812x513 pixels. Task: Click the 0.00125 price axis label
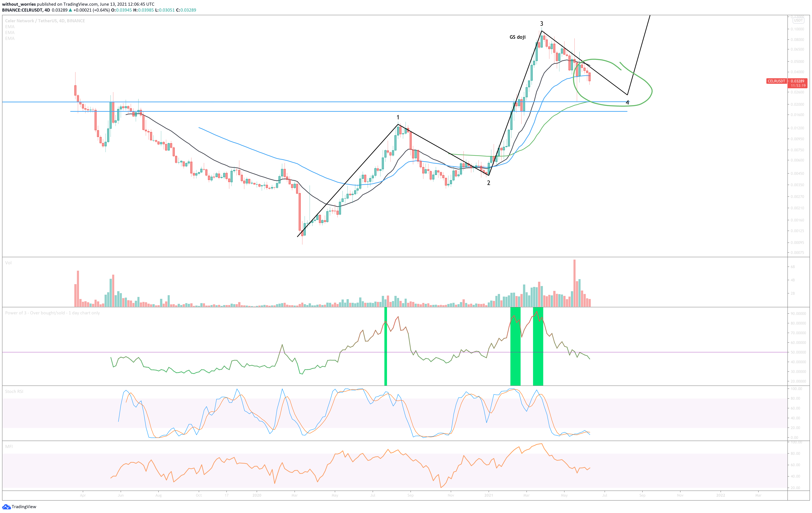[x=797, y=231]
